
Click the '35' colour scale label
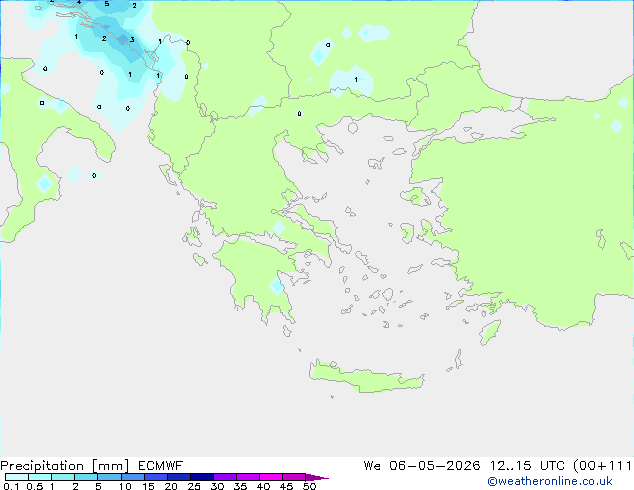pos(240,486)
